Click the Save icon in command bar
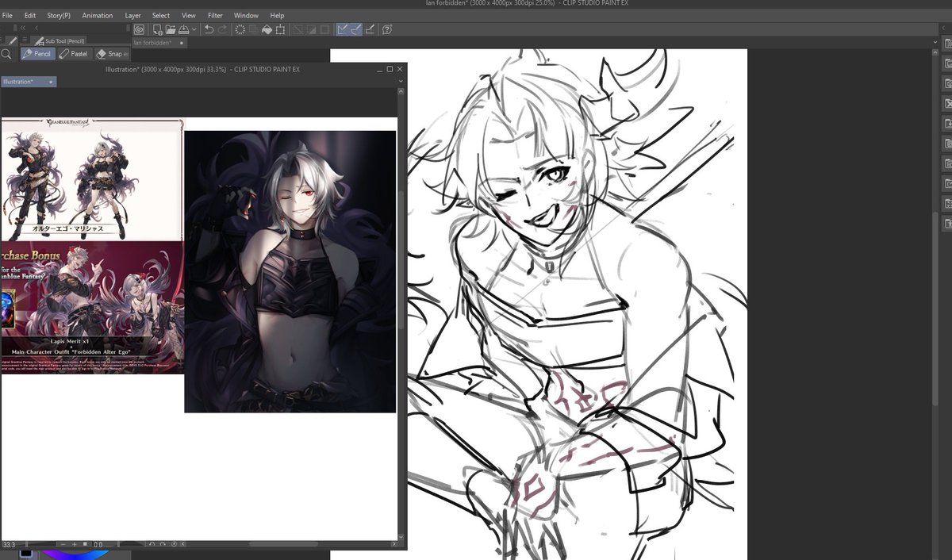Screen dimensions: 952x560 [x=183, y=29]
